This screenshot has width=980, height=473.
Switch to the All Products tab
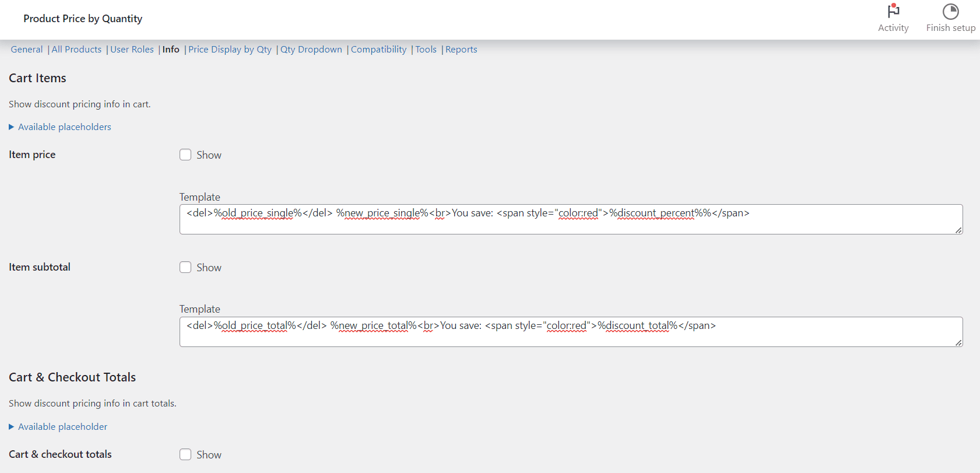76,50
